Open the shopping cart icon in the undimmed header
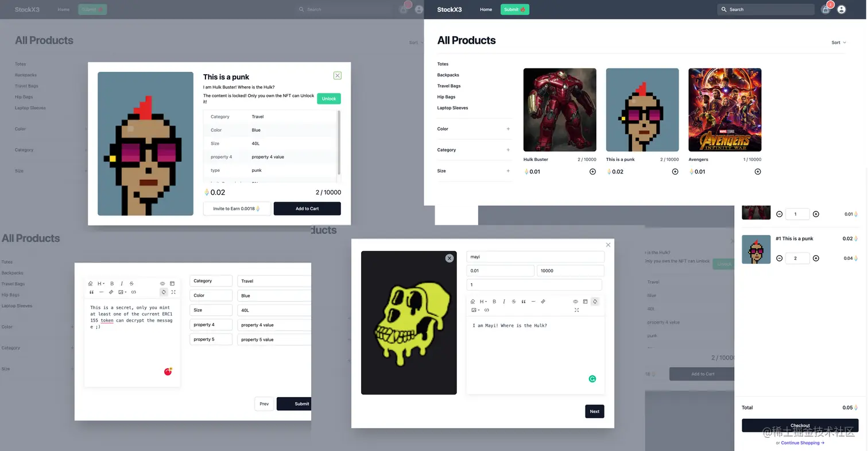 tap(826, 10)
